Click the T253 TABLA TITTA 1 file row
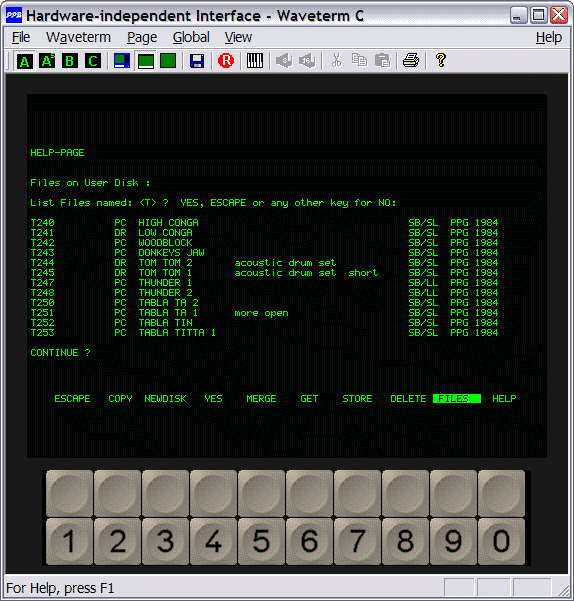This screenshot has height=601, width=574. [x=264, y=333]
